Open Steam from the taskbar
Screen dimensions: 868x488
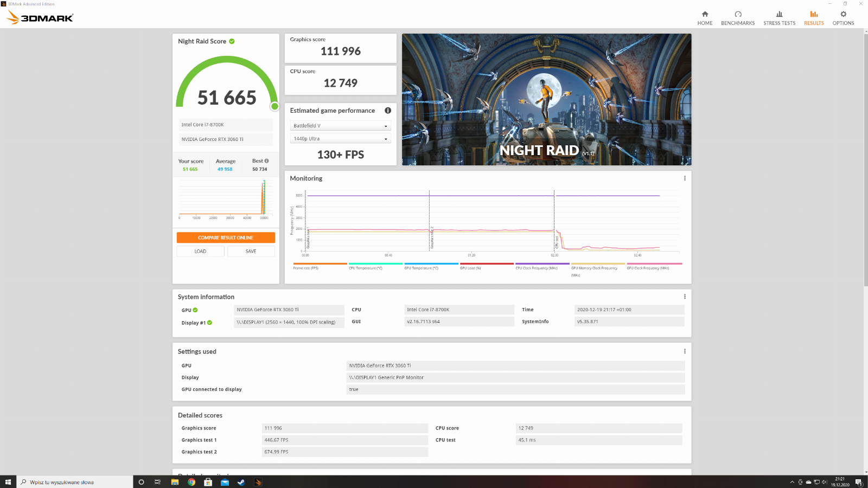(x=241, y=482)
